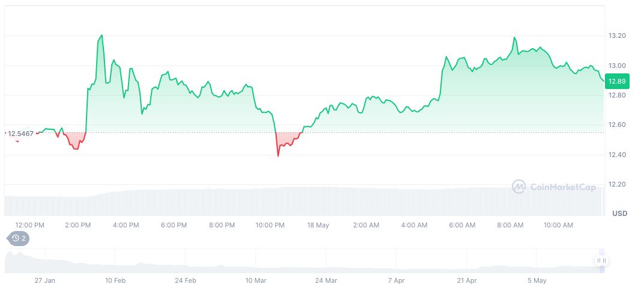The width and height of the screenshot is (644, 287).
Task: Pick 21 Apr on the navigator timeline
Action: tap(467, 280)
